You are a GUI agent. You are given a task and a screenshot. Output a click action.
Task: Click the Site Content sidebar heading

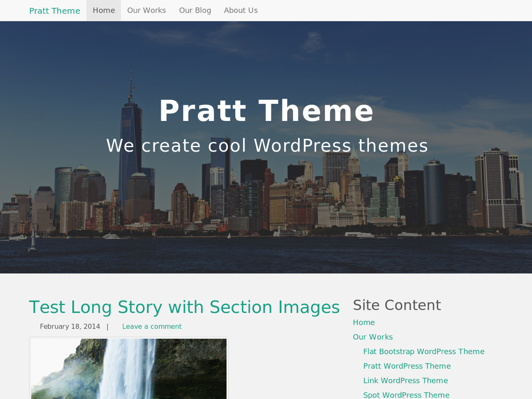tap(397, 305)
